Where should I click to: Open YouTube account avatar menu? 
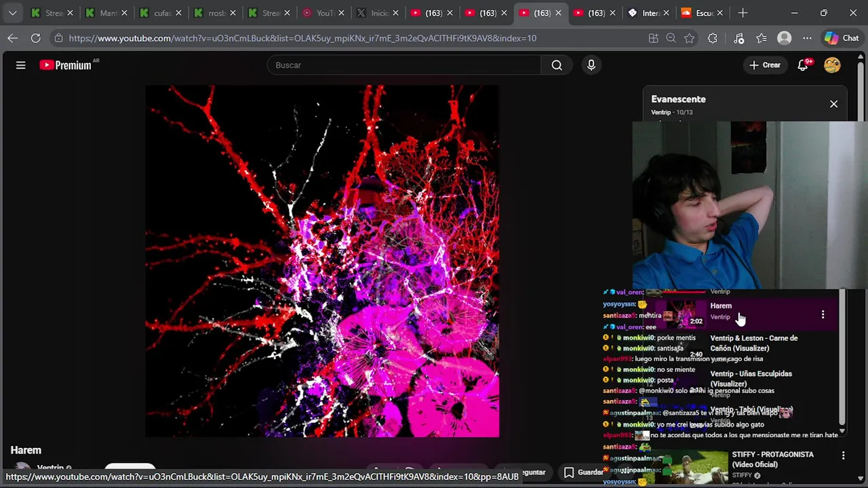[x=832, y=65]
